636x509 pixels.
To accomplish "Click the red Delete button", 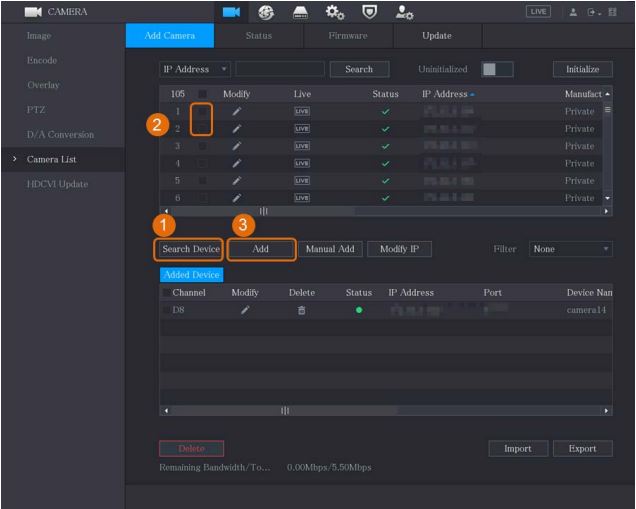I will (191, 449).
